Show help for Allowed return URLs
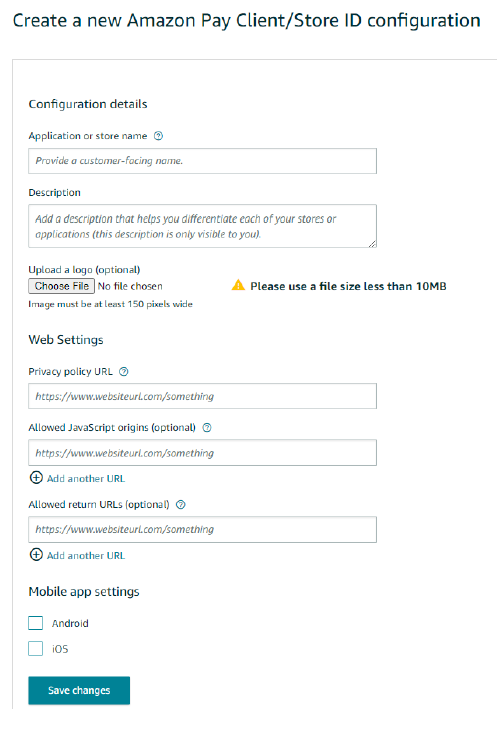 point(181,505)
